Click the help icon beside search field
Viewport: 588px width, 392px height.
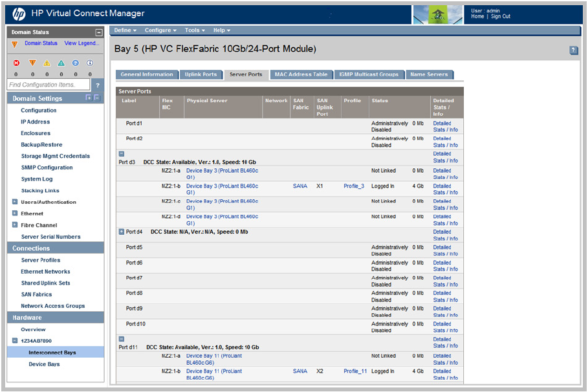pos(98,85)
